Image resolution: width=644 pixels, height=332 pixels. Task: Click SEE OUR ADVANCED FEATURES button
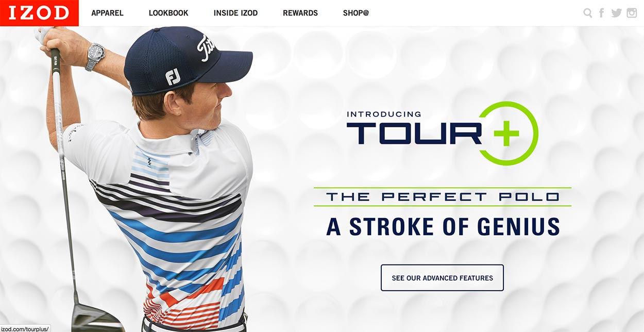tap(442, 278)
